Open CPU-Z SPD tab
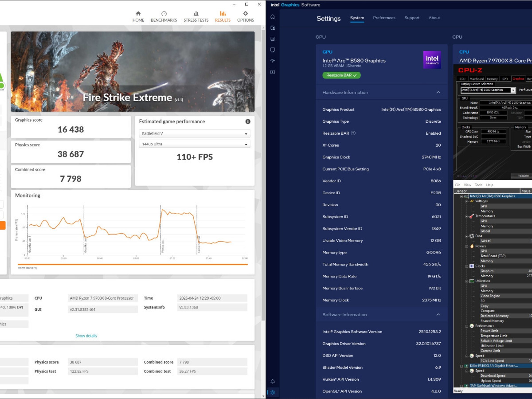532x399 pixels. pos(505,79)
